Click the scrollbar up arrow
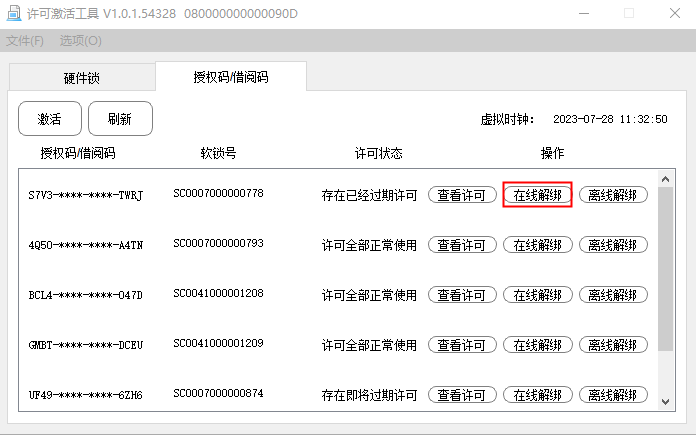This screenshot has height=435, width=696. (665, 179)
